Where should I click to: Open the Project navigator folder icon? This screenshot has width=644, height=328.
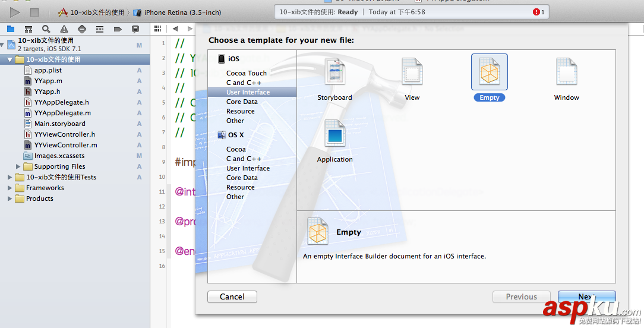point(11,29)
